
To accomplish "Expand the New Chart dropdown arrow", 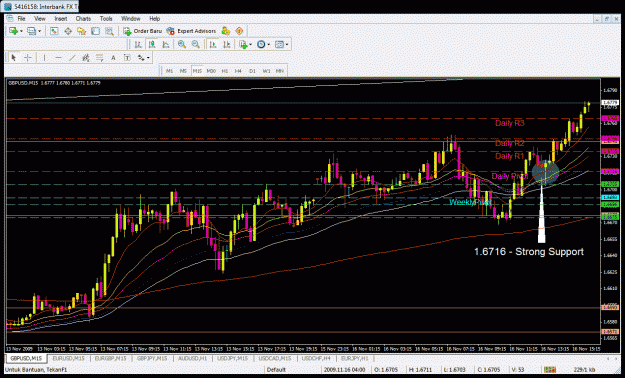I will pos(21,31).
